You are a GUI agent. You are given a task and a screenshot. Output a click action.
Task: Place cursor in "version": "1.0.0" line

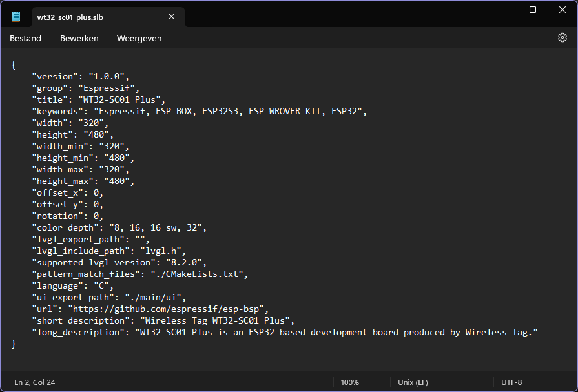(x=81, y=76)
